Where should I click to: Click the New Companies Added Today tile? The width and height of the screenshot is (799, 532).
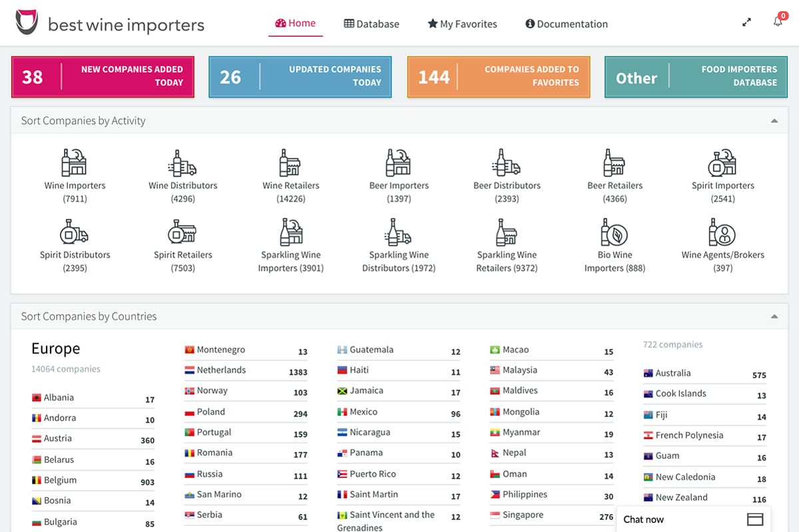(x=103, y=77)
